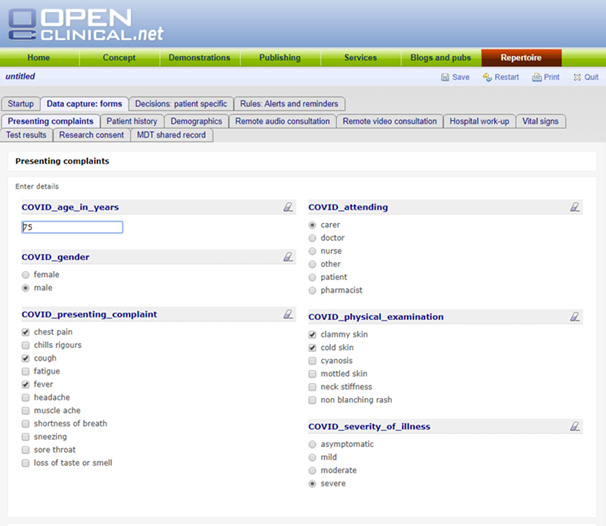Click the Restart link text

507,77
